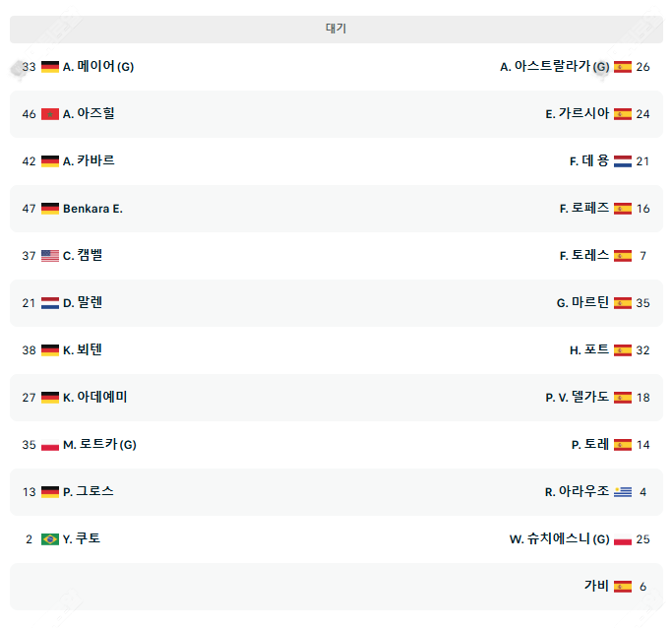Viewport: 672px width, 628px height.
Task: Select player 가비 number 6
Action: [x=596, y=587]
